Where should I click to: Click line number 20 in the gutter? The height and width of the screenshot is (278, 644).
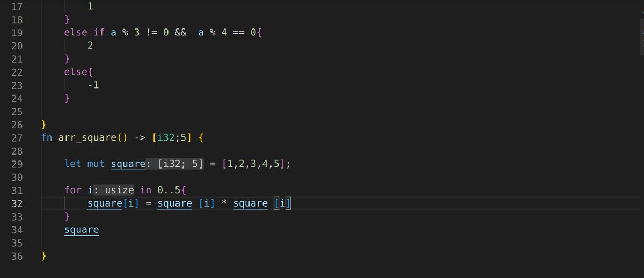coord(17,46)
